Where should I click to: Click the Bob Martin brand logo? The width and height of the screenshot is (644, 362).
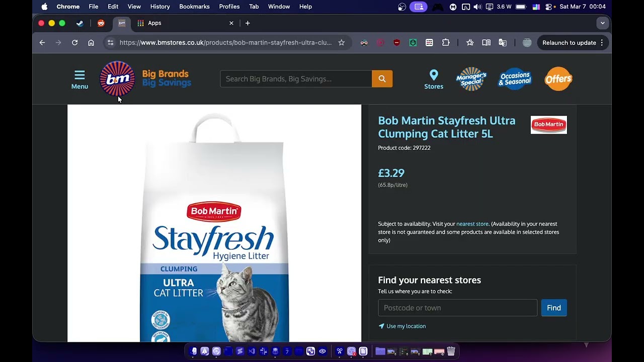click(548, 125)
